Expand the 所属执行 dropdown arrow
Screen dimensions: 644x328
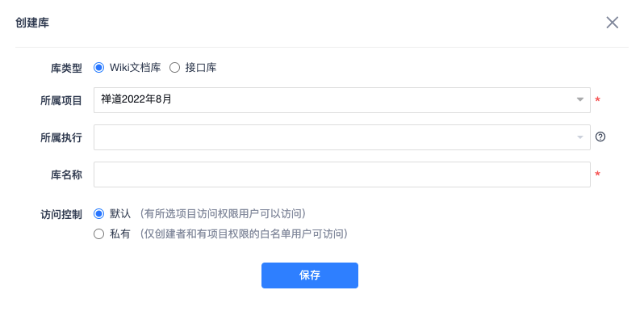[x=579, y=137]
